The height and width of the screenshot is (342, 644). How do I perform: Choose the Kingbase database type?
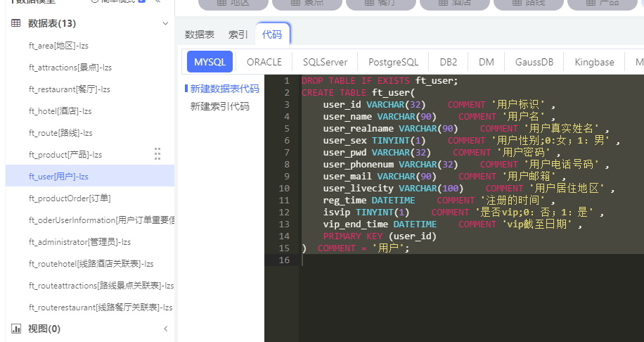tap(594, 62)
